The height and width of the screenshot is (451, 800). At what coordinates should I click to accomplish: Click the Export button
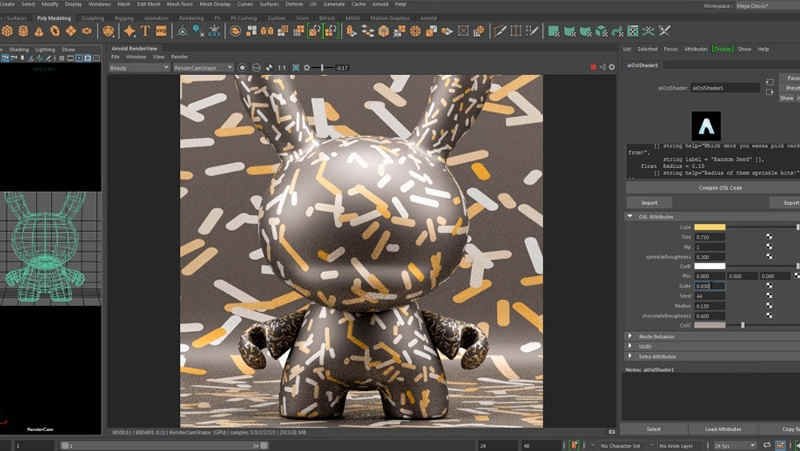[786, 203]
